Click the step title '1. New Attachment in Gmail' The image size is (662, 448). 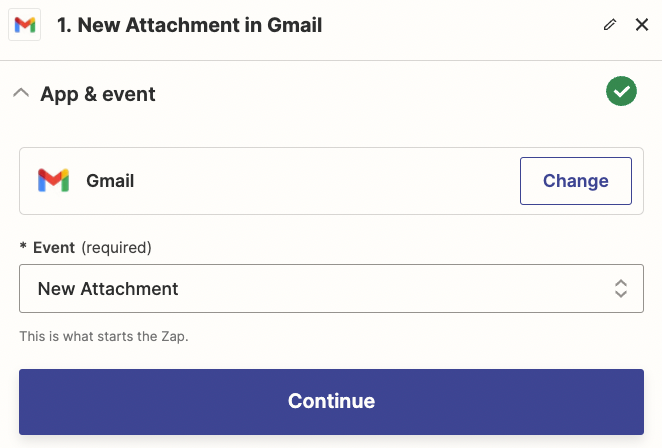[190, 25]
